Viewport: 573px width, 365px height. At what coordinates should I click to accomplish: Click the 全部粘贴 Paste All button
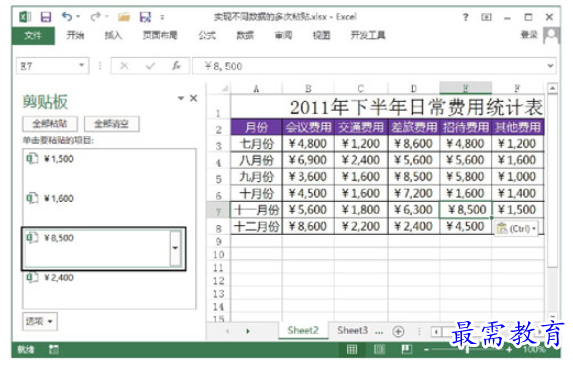tap(50, 124)
